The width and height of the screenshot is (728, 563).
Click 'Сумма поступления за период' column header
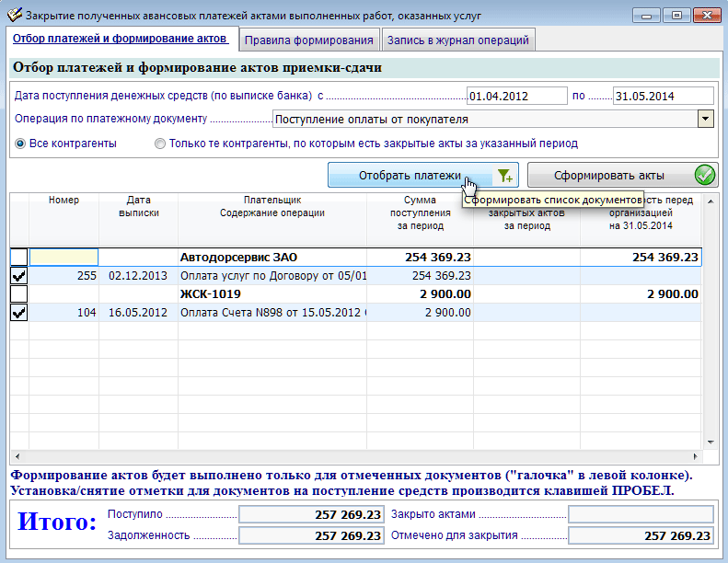[x=421, y=219]
